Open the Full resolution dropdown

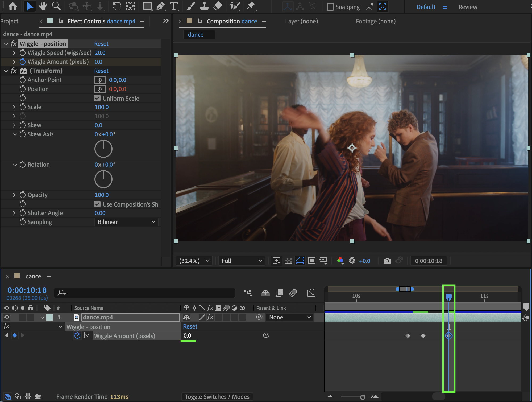tap(242, 261)
